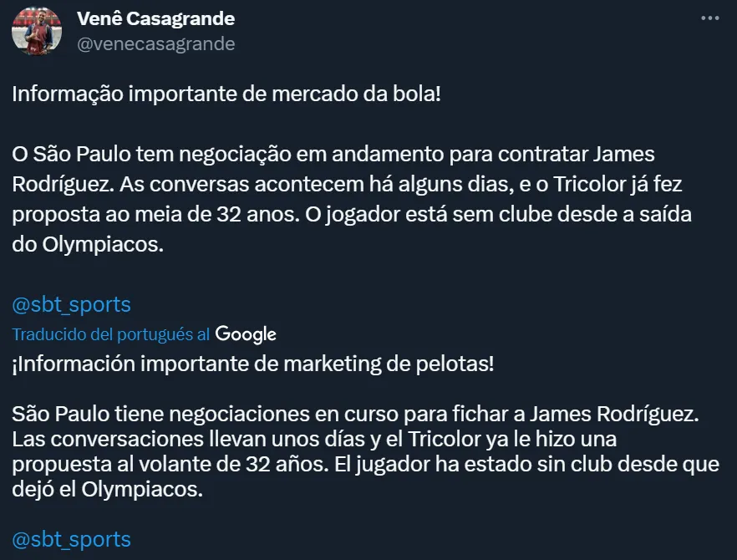Click Venê Casagrande's profile avatar picture
This screenshot has width=737, height=560.
click(37, 32)
